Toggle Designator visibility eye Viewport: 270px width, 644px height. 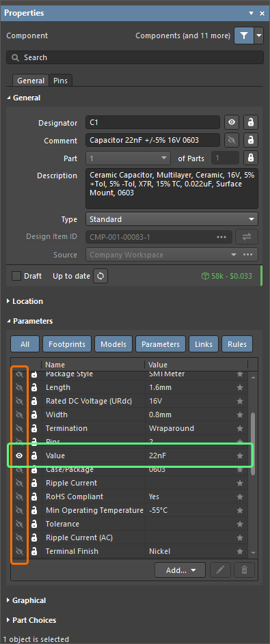point(232,122)
